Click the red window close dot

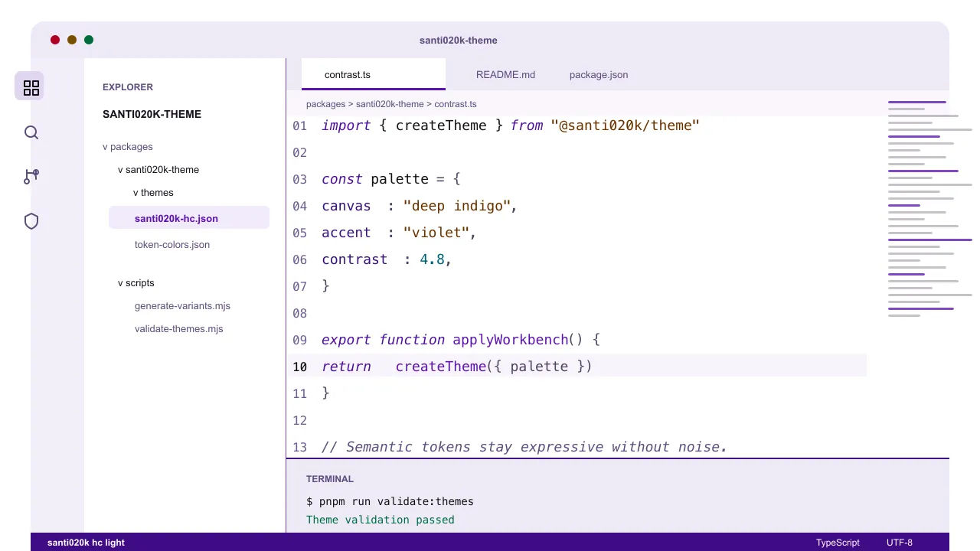tap(55, 40)
